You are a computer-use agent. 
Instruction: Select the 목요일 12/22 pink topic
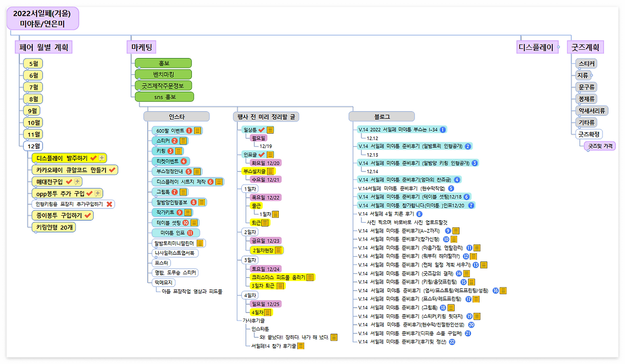tap(266, 197)
